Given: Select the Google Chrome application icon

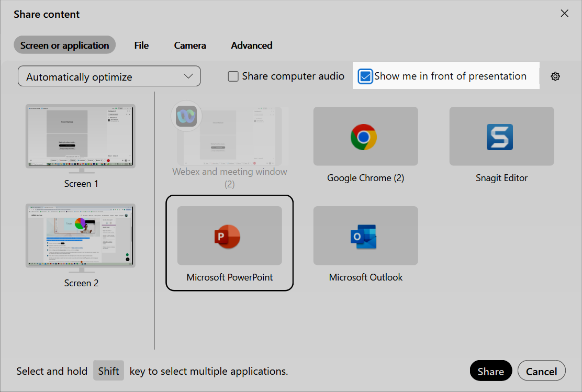Looking at the screenshot, I should 364,137.
